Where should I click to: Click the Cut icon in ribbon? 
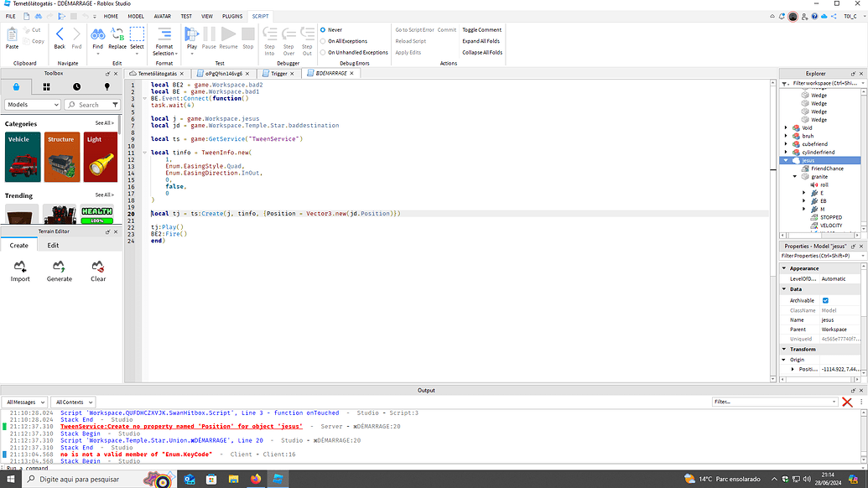26,30
